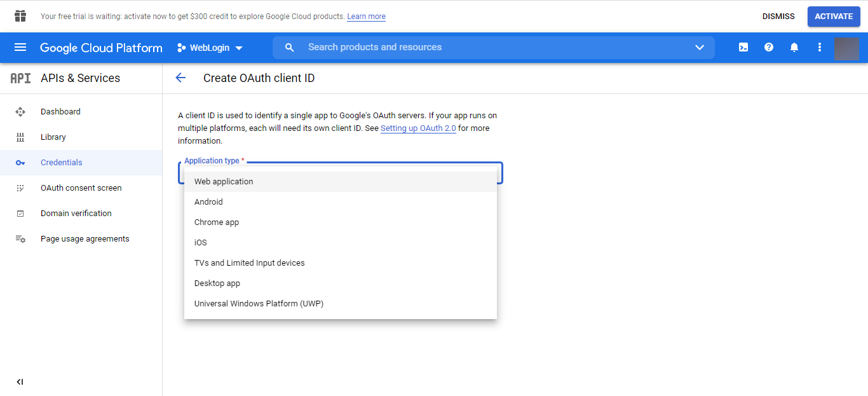Click the Dashboard sidebar icon
This screenshot has height=396, width=868.
(20, 112)
